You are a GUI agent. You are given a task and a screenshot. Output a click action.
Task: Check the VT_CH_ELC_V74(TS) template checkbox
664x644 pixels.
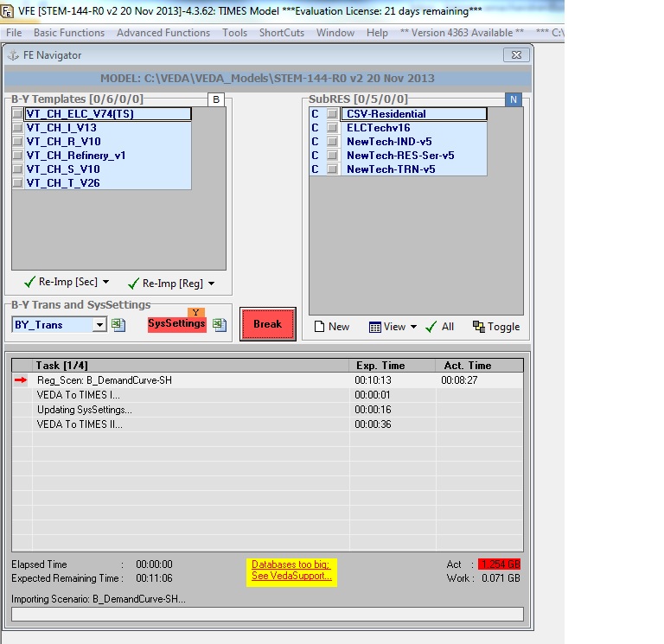(17, 114)
